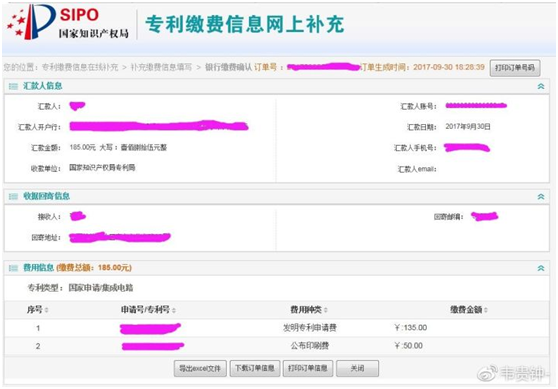Select 专利类型 value 国家申请/集成电路

pyautogui.click(x=101, y=288)
